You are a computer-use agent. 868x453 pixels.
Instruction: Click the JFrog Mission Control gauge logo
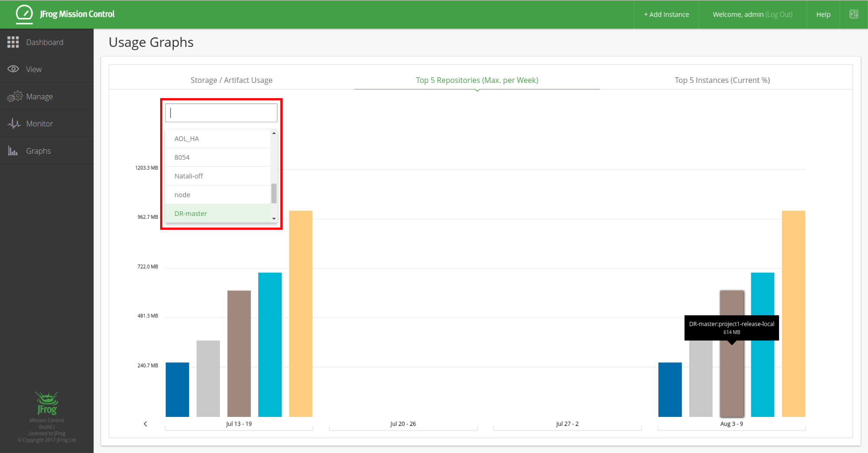coord(24,14)
